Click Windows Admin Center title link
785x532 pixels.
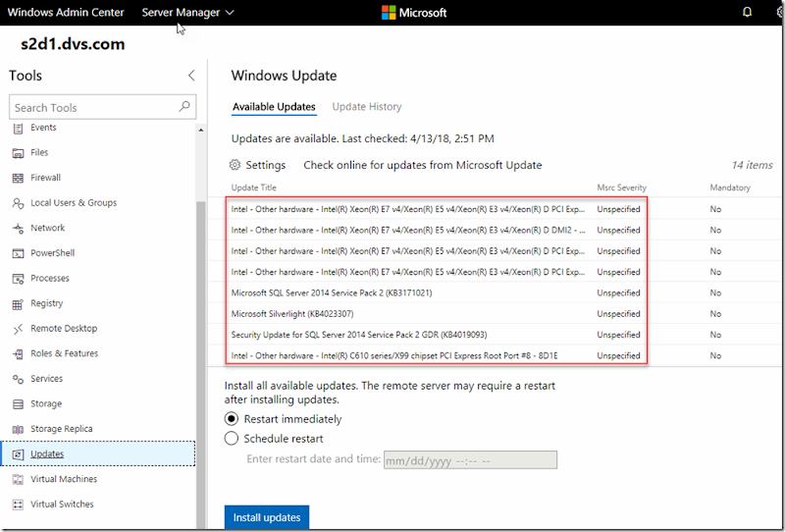pos(66,13)
